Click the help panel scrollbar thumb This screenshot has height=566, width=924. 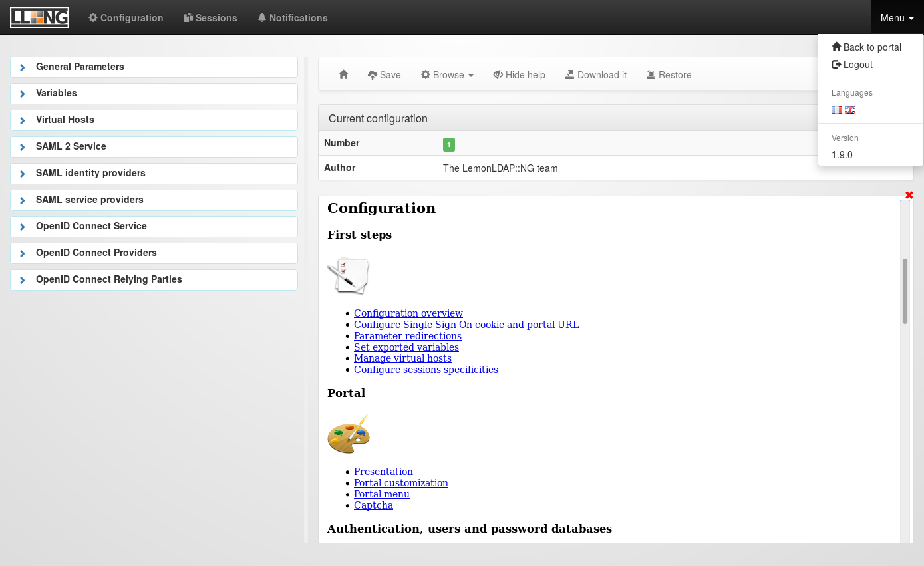coord(905,291)
